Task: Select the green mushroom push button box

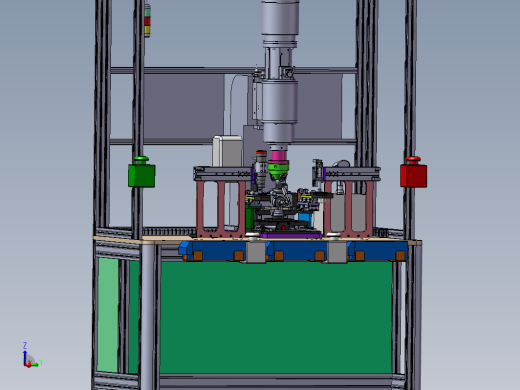Action: pyautogui.click(x=142, y=172)
